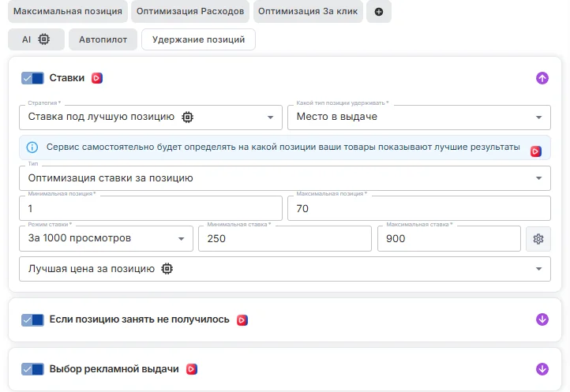Switch to the Автопилот tab
Screen dimensions: 570x392
pyautogui.click(x=103, y=39)
